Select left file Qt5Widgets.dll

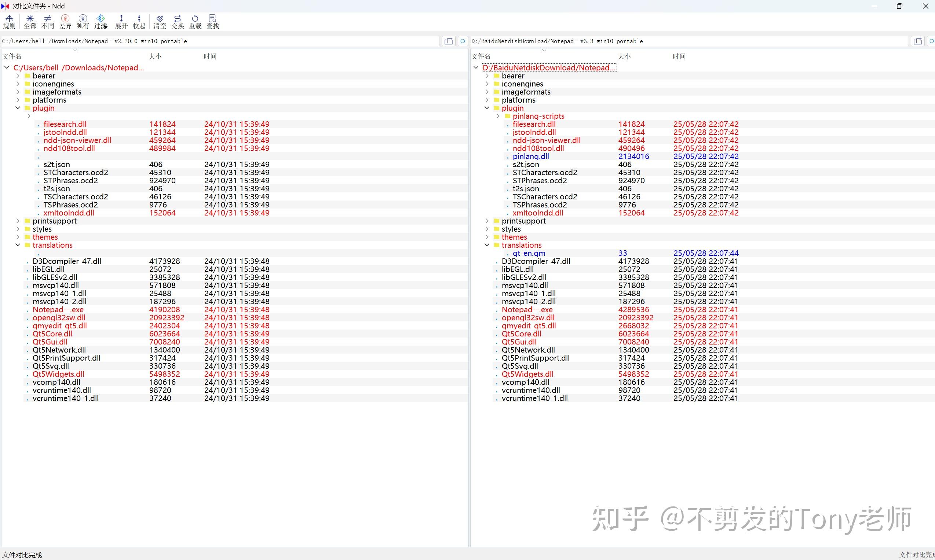pyautogui.click(x=59, y=374)
